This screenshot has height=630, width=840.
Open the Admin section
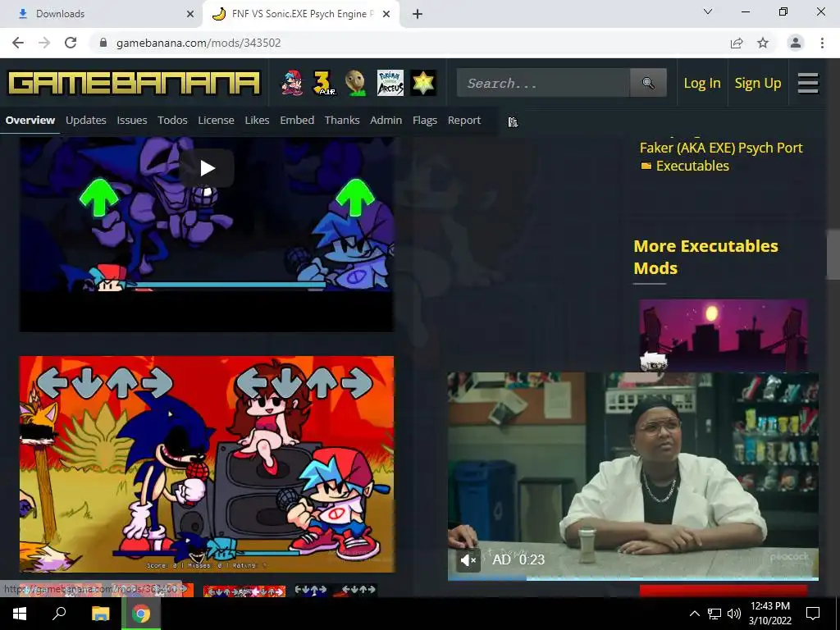coord(386,120)
